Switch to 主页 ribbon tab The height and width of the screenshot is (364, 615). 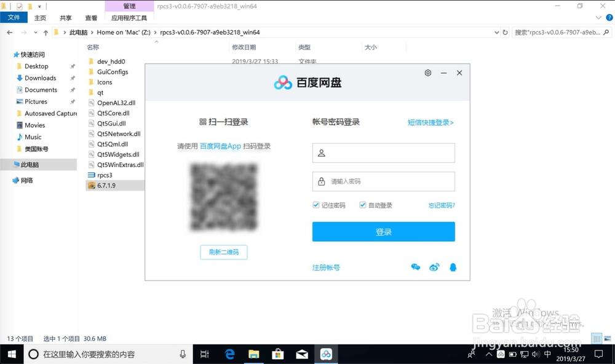point(40,18)
